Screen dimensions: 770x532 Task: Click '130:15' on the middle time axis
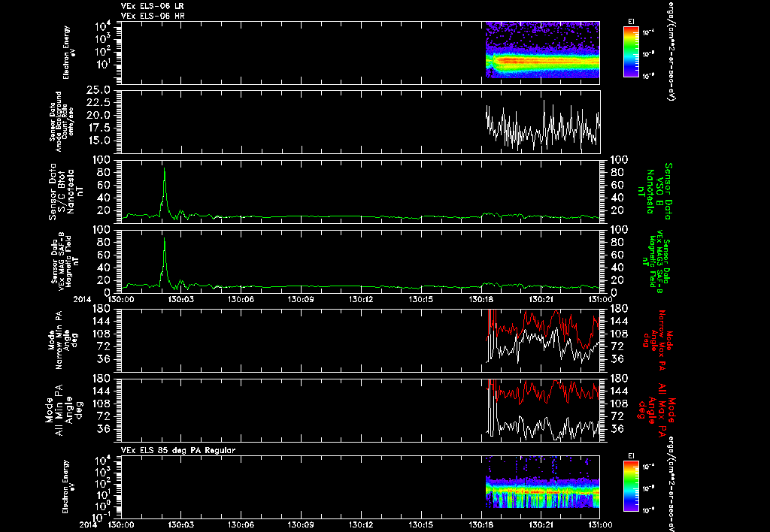421,299
